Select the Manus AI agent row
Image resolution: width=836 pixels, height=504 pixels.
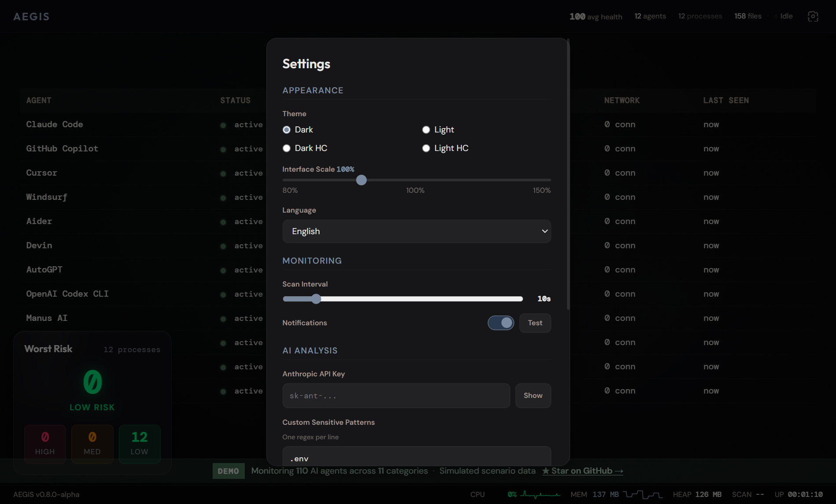pyautogui.click(x=143, y=318)
